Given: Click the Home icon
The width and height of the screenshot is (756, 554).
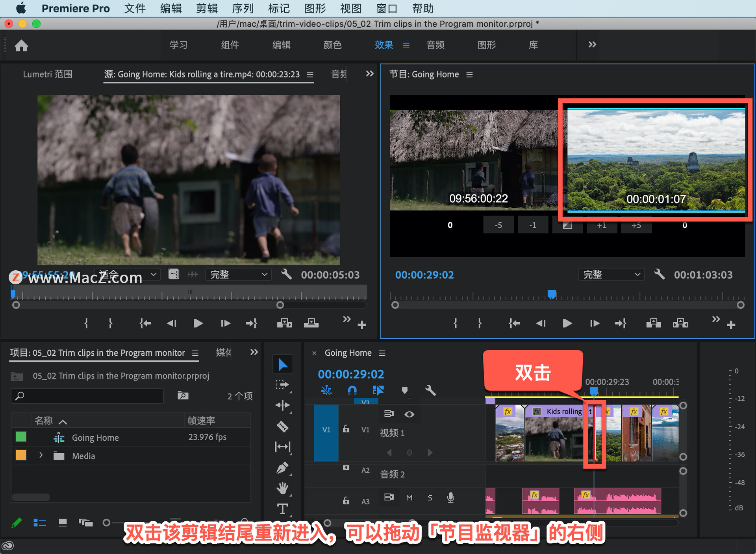Looking at the screenshot, I should [21, 46].
